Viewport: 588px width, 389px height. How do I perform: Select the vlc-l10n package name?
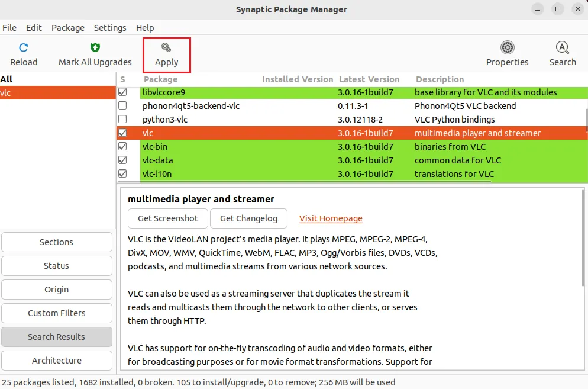(157, 174)
